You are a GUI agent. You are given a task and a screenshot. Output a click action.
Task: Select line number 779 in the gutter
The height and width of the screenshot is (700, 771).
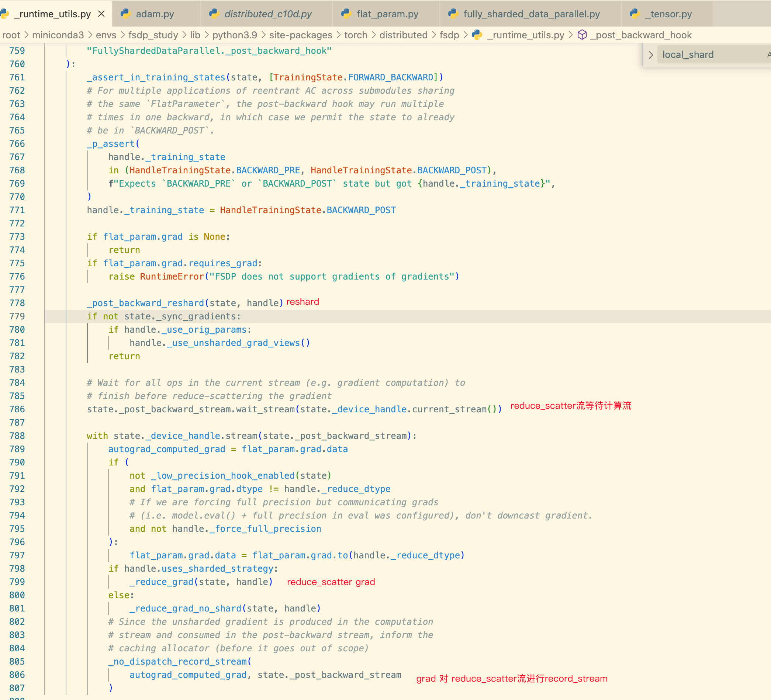(x=17, y=316)
